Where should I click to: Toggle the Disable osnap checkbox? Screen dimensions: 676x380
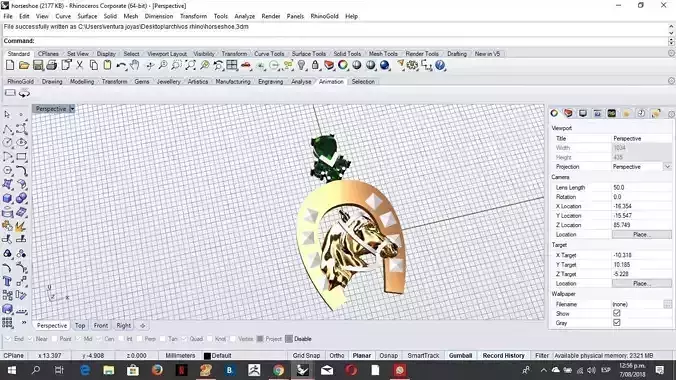[x=289, y=339]
